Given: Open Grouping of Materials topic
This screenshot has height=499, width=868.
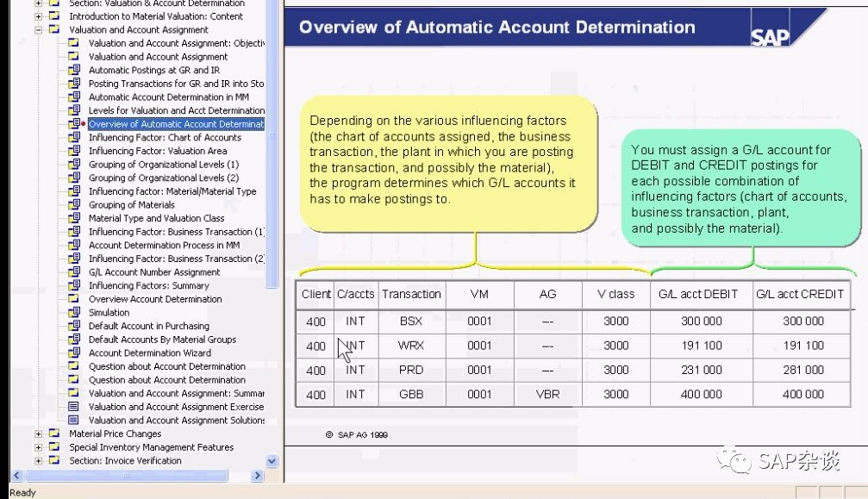Looking at the screenshot, I should coord(131,205).
